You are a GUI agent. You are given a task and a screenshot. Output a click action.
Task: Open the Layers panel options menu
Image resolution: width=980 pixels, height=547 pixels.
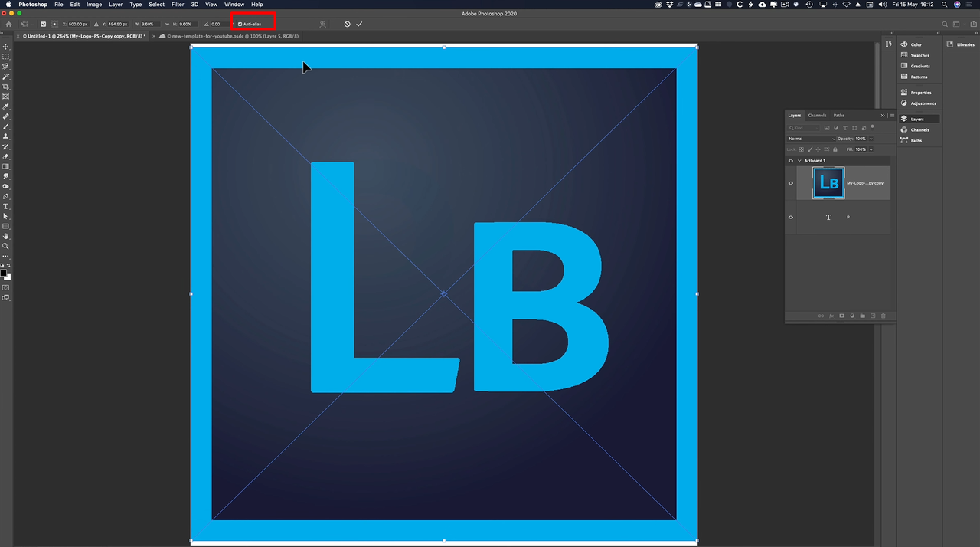[892, 116]
